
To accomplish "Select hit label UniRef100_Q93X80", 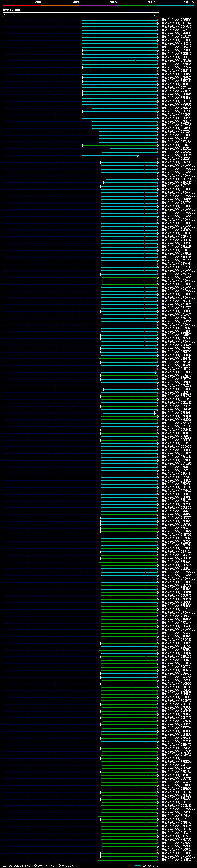I will coord(177,152).
